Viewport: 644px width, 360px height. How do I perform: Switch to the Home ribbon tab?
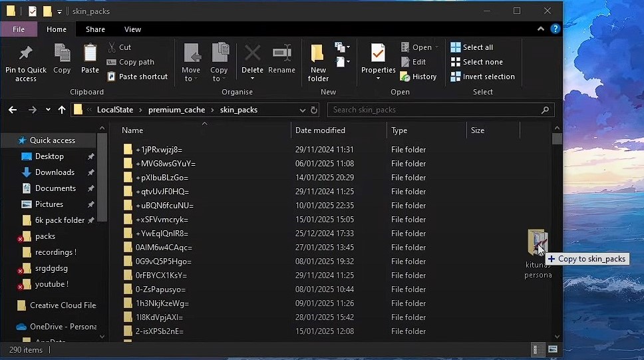click(x=57, y=29)
